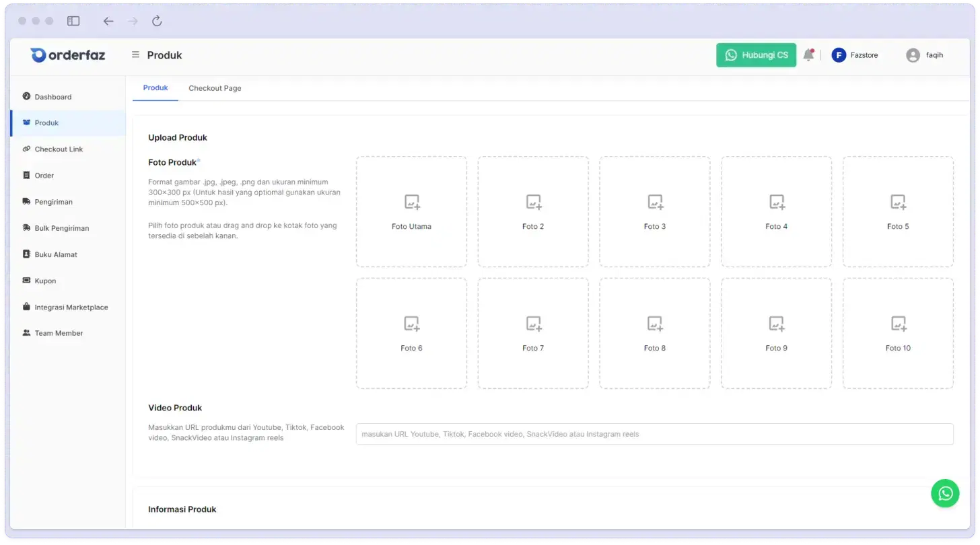Click the orderfaz logo

[68, 55]
